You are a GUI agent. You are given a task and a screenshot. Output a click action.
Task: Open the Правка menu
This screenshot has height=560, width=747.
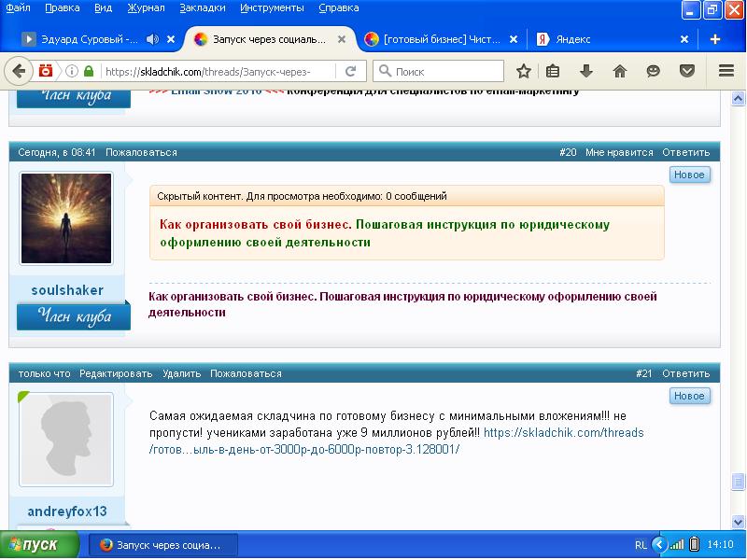[x=63, y=8]
